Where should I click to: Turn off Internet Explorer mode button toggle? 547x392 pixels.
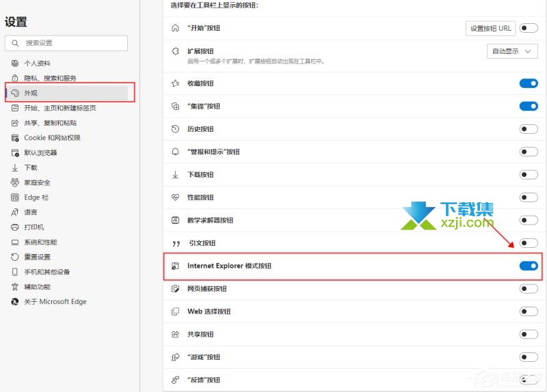[529, 266]
